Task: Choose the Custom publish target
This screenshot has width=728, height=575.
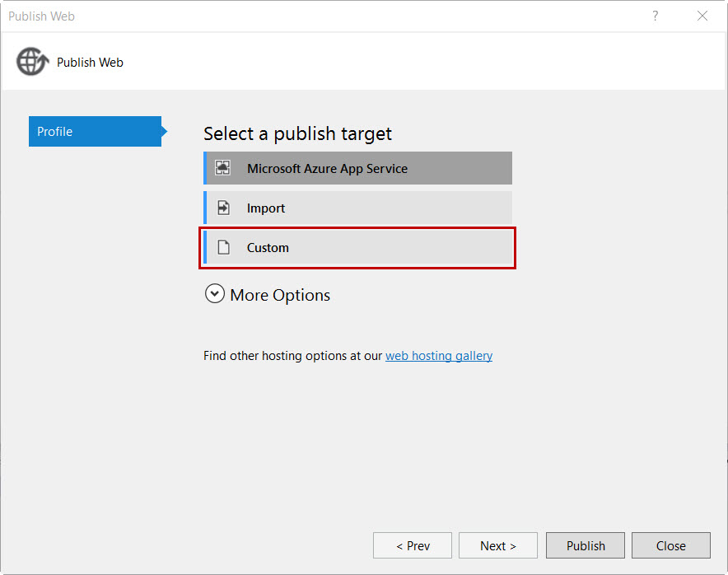Action: 357,248
